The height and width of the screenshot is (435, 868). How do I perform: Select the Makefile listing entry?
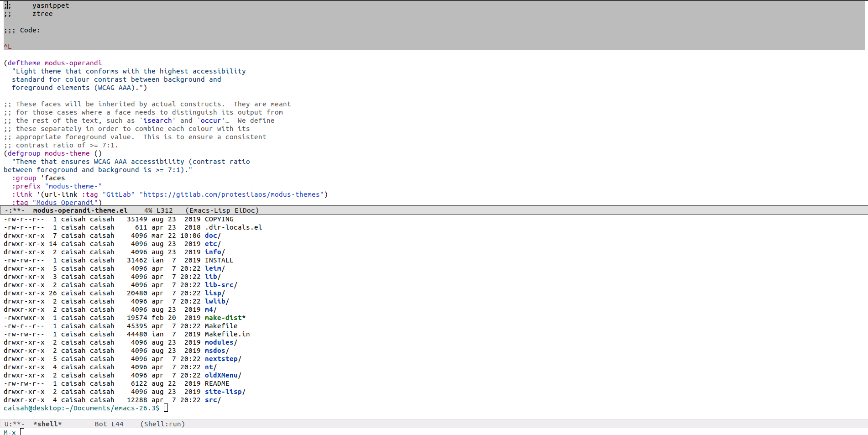pos(221,326)
